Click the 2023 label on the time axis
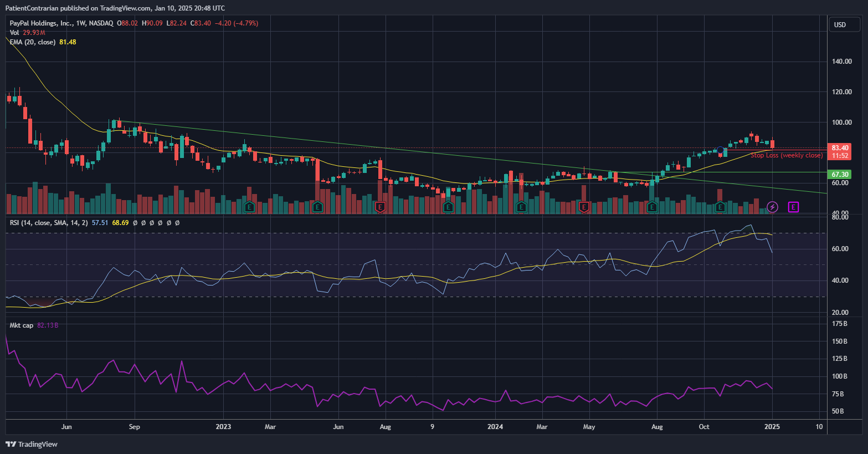This screenshot has height=454, width=868. coord(223,427)
